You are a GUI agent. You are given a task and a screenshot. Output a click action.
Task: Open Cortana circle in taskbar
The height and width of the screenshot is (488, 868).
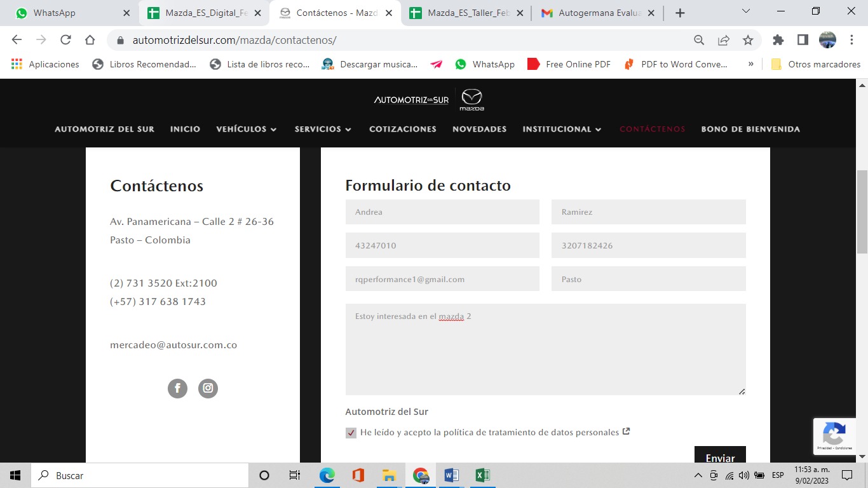tap(264, 475)
